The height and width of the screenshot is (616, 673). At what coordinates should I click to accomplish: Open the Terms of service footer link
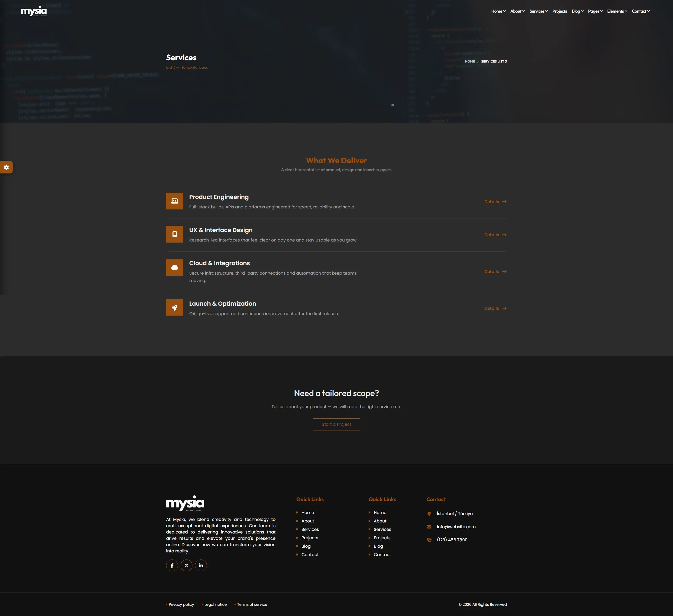[x=252, y=604]
